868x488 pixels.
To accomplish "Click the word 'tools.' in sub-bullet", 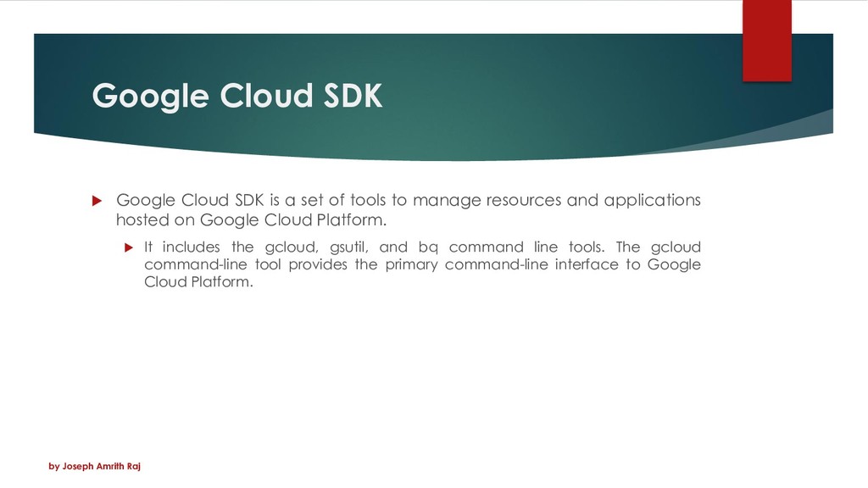I will 587,247.
